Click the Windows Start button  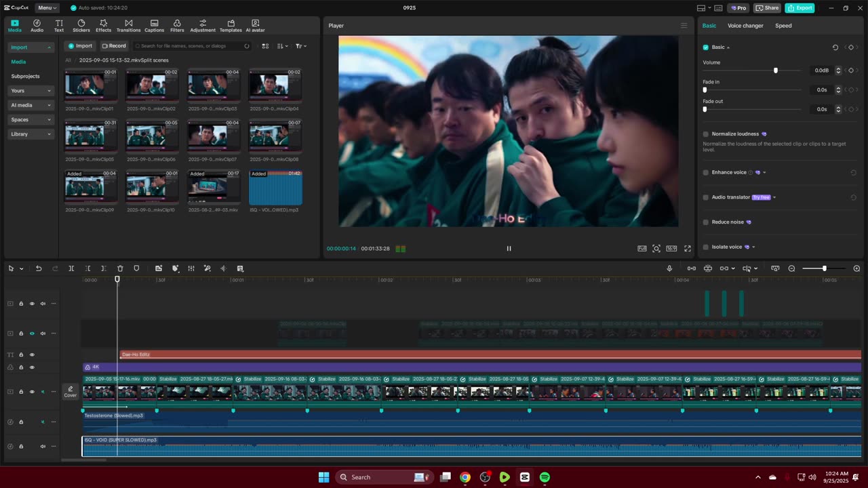324,477
